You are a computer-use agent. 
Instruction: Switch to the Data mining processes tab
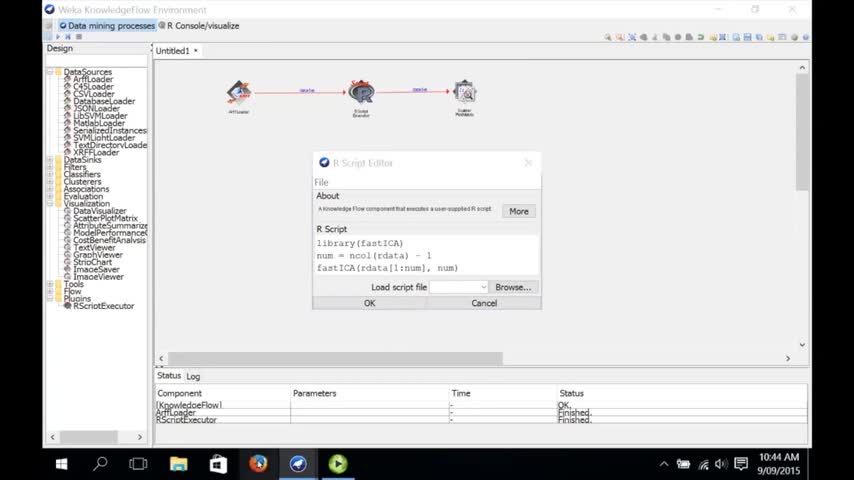[107, 26]
